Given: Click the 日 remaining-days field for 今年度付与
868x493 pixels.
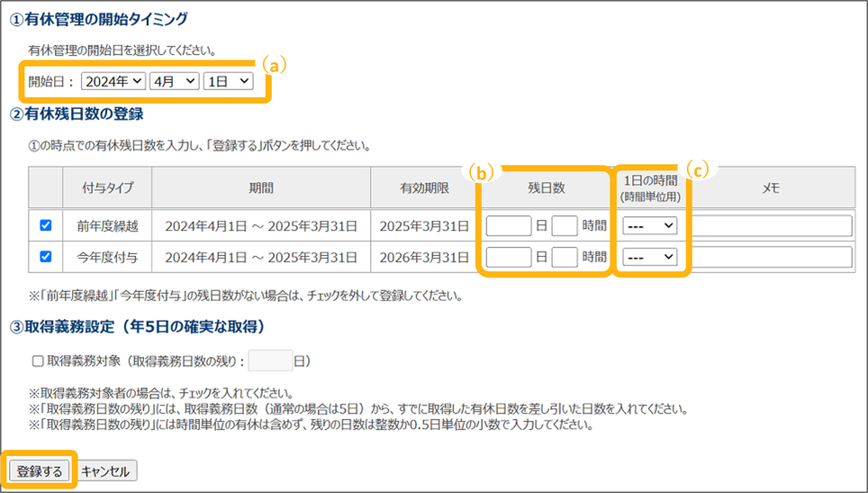Looking at the screenshot, I should [x=509, y=257].
